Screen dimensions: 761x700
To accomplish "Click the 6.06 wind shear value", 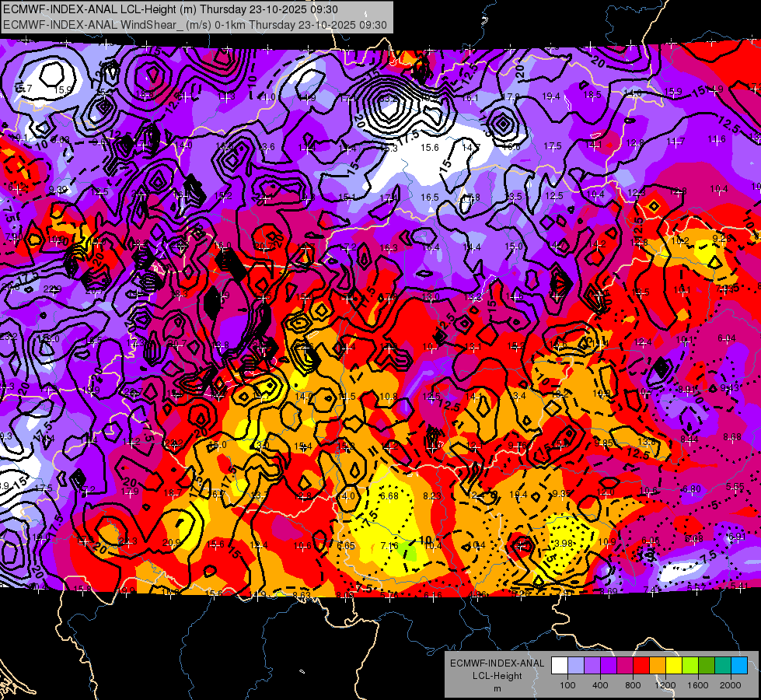I will point(651,541).
